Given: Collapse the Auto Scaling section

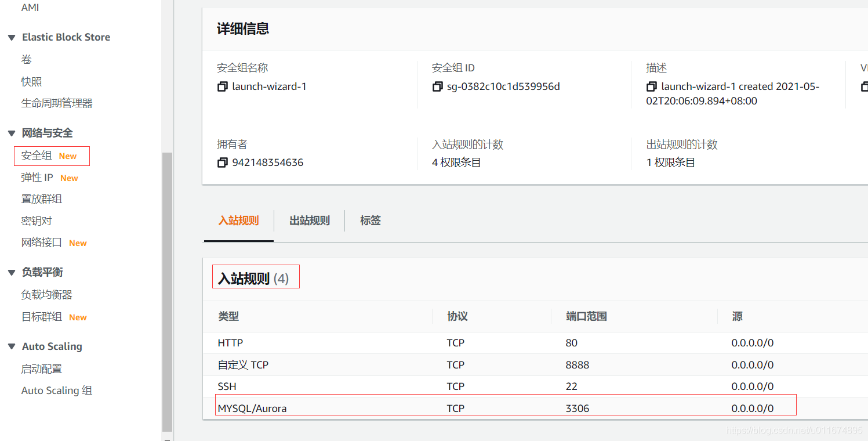Looking at the screenshot, I should (11, 346).
